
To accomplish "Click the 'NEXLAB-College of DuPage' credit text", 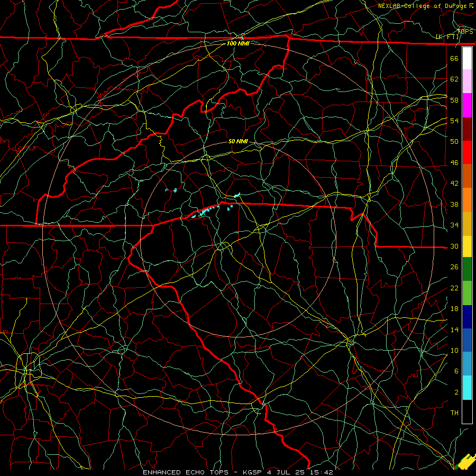I will [422, 6].
